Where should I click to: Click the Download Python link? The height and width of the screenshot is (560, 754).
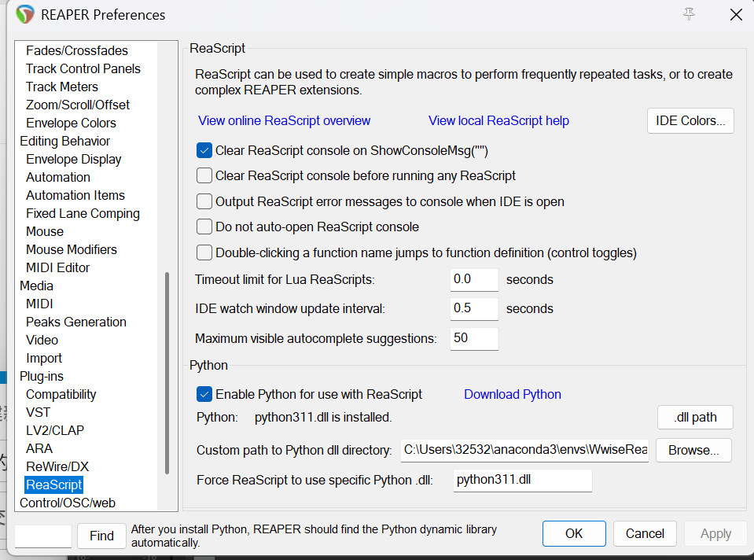click(x=512, y=395)
